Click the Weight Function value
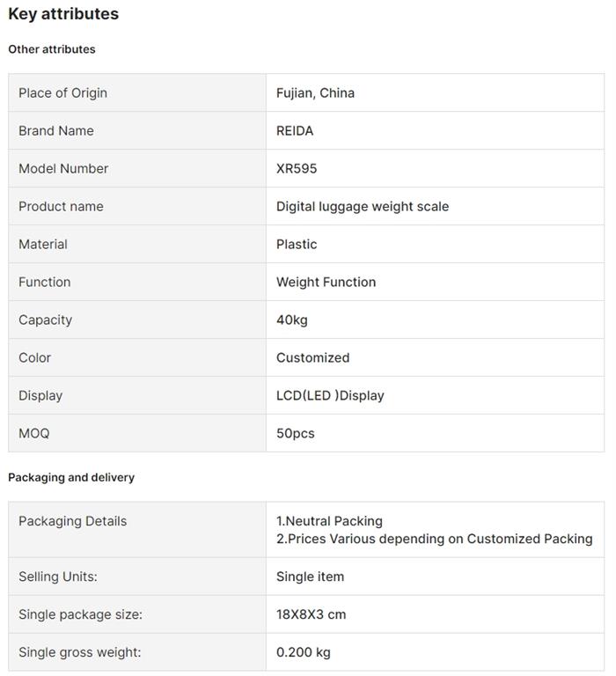 (x=326, y=282)
